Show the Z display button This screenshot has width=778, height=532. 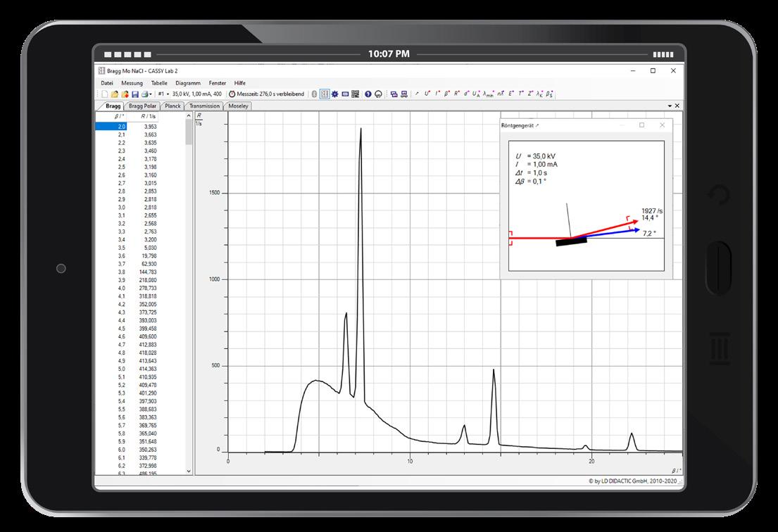point(530,93)
